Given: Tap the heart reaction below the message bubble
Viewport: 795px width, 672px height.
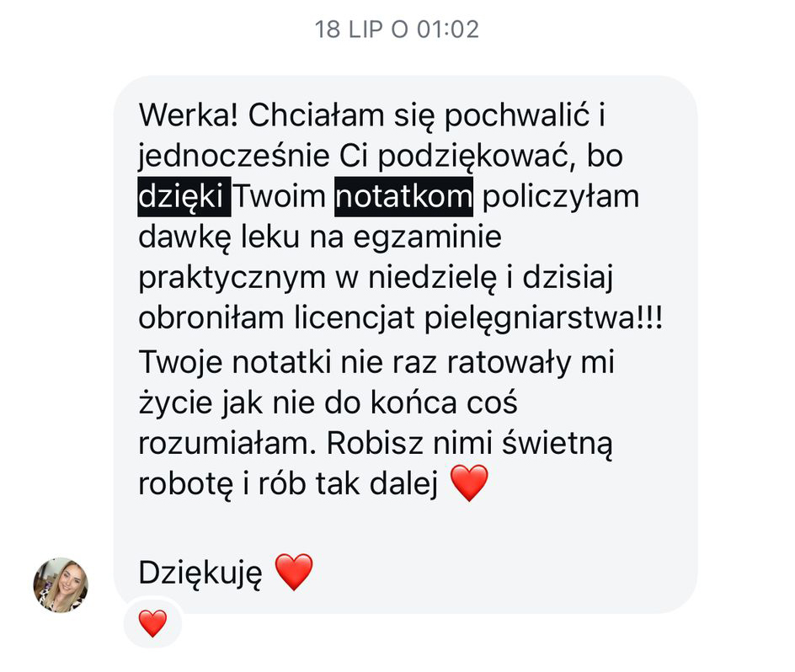Looking at the screenshot, I should pyautogui.click(x=152, y=623).
